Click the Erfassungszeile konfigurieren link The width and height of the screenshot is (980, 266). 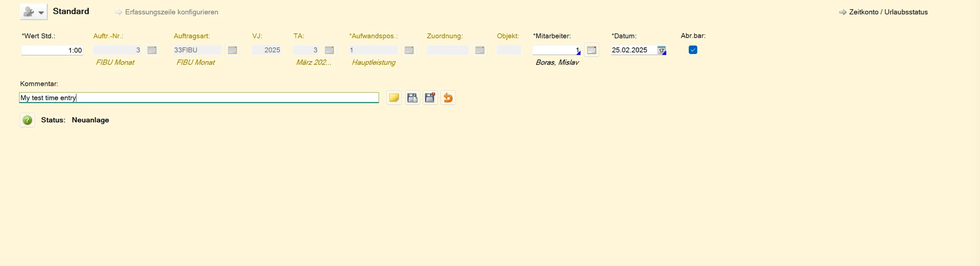171,12
